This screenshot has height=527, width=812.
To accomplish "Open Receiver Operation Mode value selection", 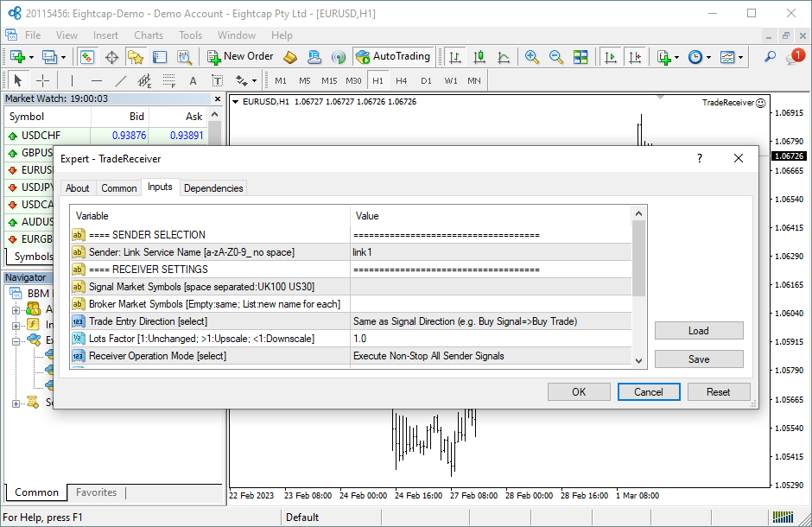I will click(491, 356).
